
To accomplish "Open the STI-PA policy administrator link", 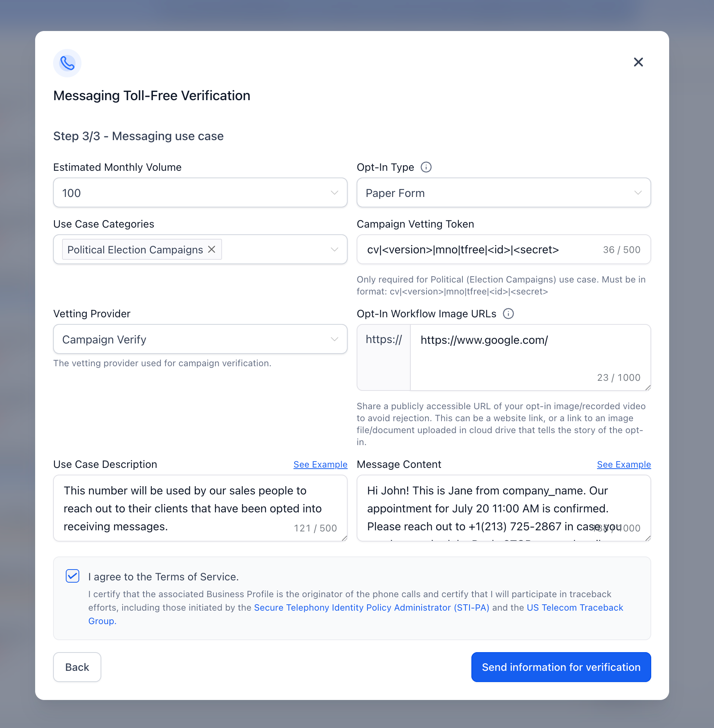I will pyautogui.click(x=371, y=608).
